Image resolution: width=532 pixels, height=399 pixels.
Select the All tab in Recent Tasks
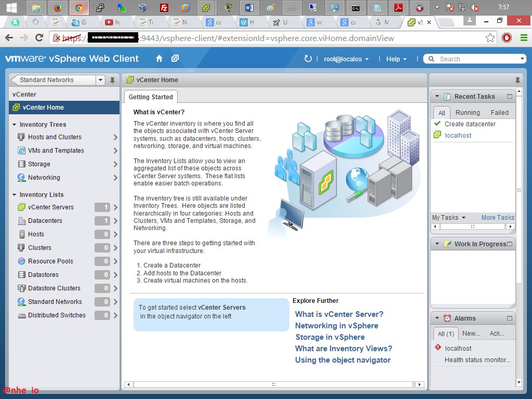[x=442, y=113]
